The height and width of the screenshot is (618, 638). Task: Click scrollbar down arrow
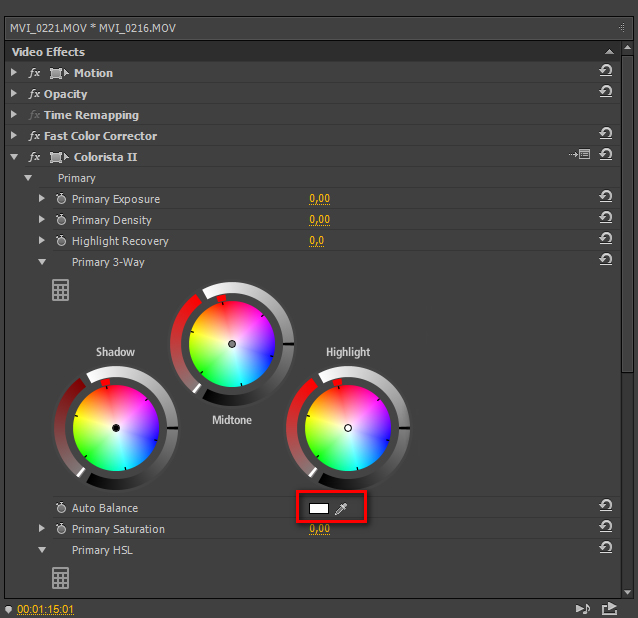pyautogui.click(x=627, y=592)
